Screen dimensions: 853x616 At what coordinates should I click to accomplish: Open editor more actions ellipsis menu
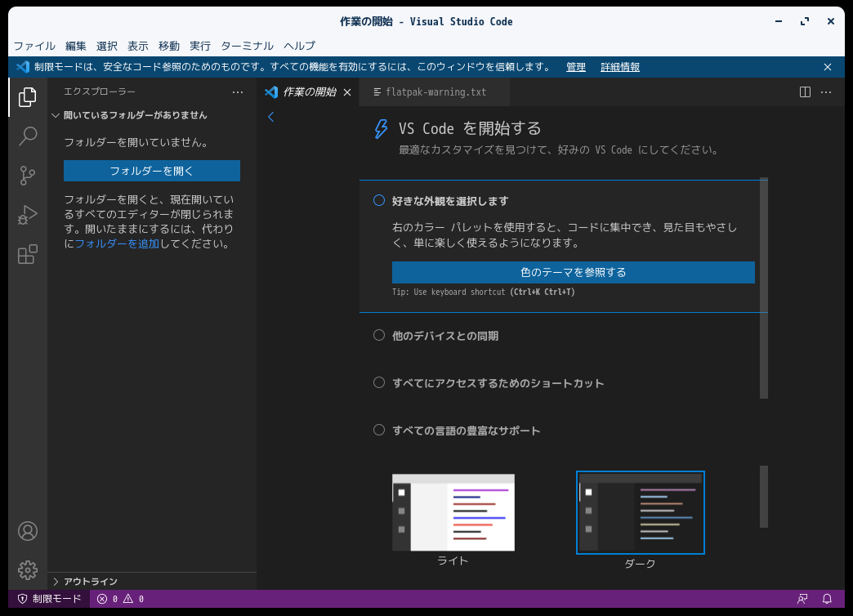(x=826, y=92)
